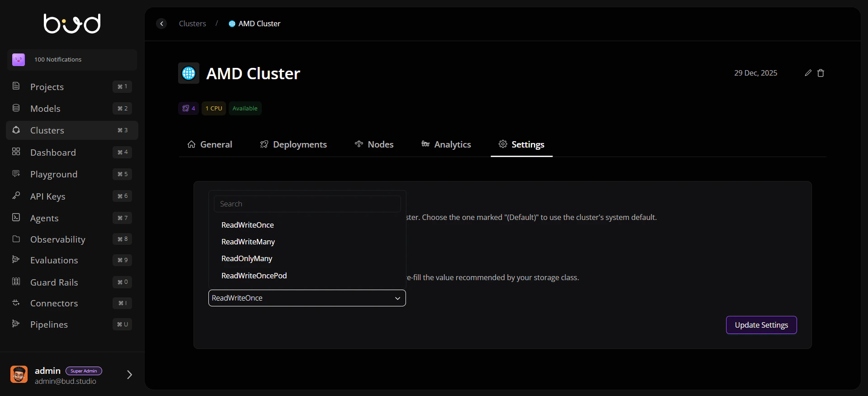
Task: Click the Connectors plug icon
Action: coord(16,303)
